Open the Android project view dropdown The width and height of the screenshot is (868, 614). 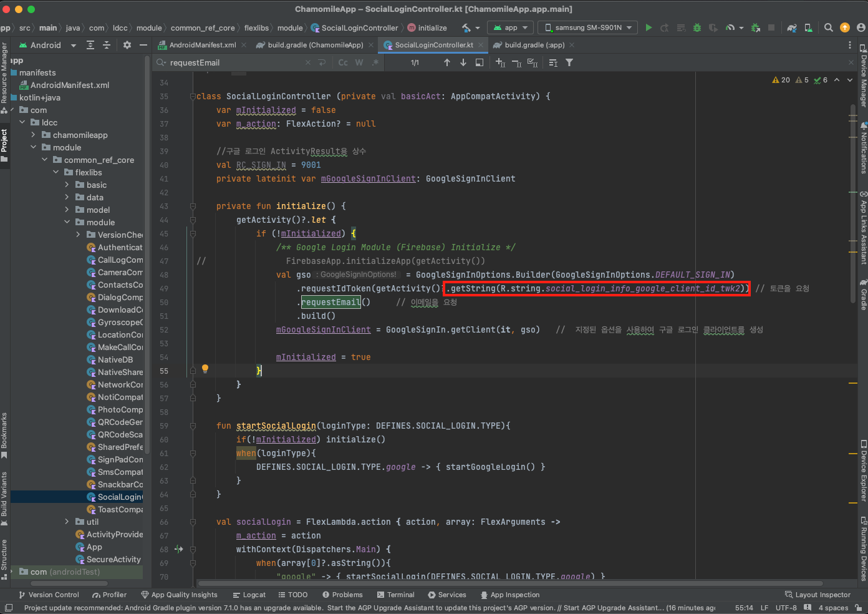(x=47, y=45)
